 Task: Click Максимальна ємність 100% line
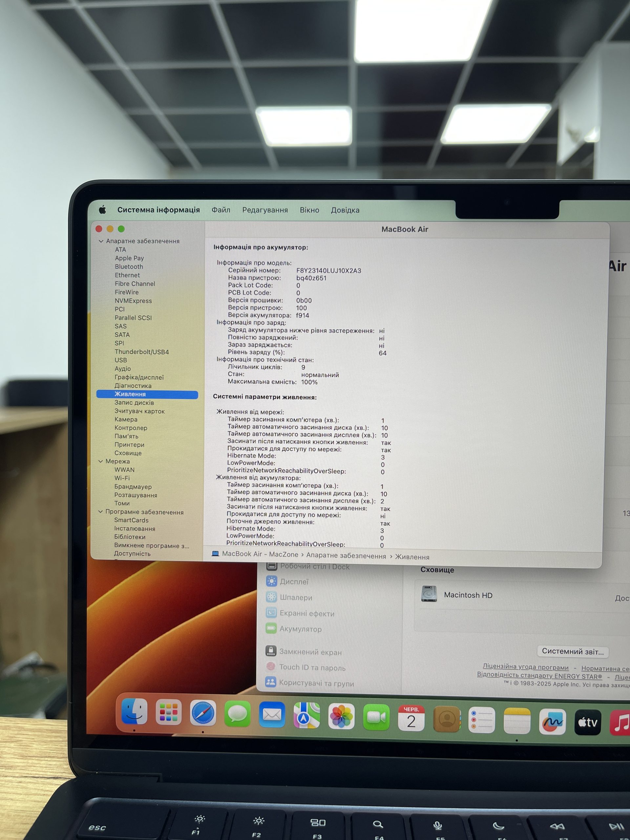pyautogui.click(x=272, y=382)
